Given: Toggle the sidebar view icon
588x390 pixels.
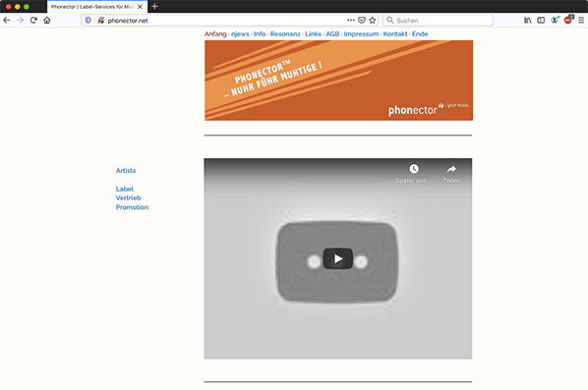Looking at the screenshot, I should (541, 21).
